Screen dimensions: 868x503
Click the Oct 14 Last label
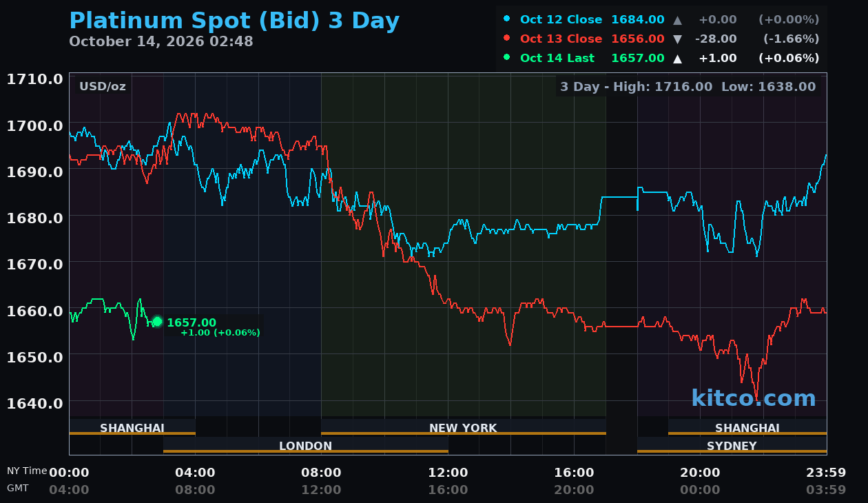[557, 58]
